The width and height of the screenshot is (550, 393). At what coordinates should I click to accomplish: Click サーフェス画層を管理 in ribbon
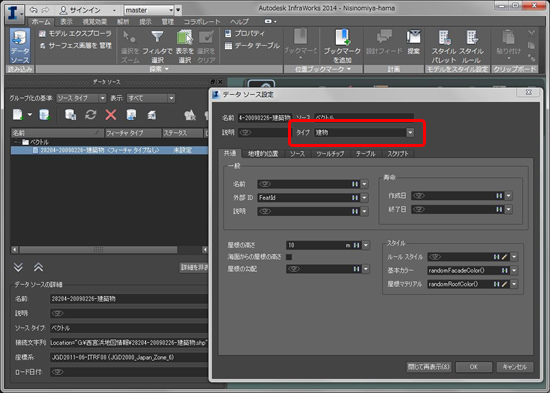tap(75, 46)
